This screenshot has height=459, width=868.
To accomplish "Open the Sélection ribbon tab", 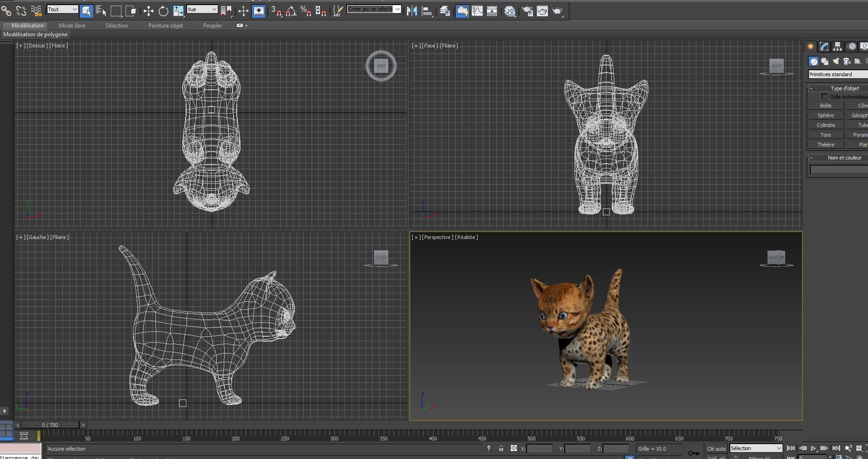I will click(116, 26).
